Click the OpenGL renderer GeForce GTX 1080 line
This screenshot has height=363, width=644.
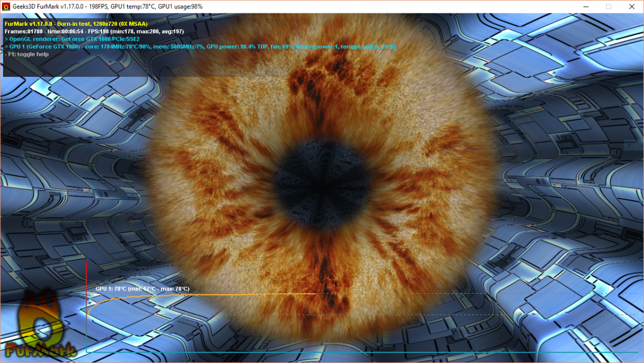72,39
